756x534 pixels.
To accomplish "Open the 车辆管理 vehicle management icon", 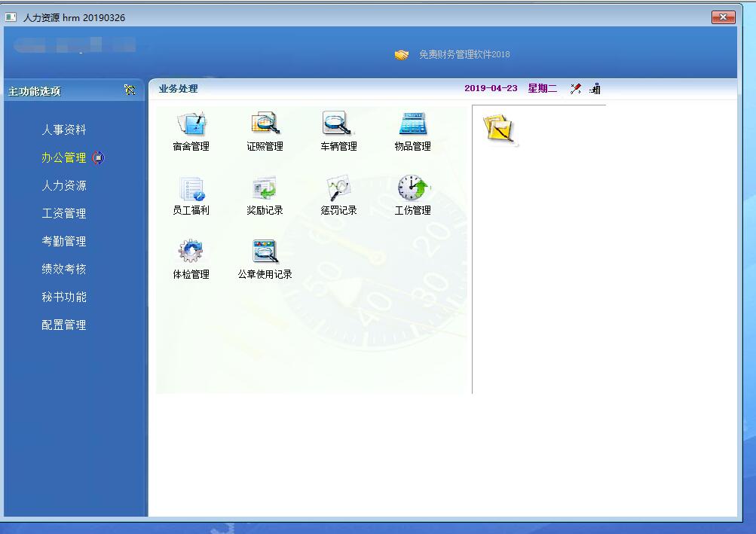I will pos(338,124).
